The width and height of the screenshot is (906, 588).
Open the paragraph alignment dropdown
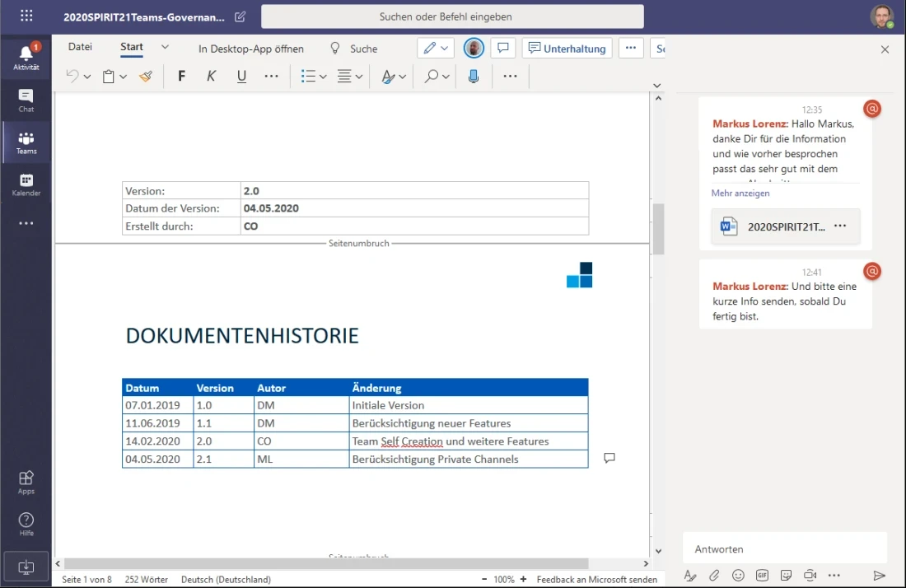[358, 77]
